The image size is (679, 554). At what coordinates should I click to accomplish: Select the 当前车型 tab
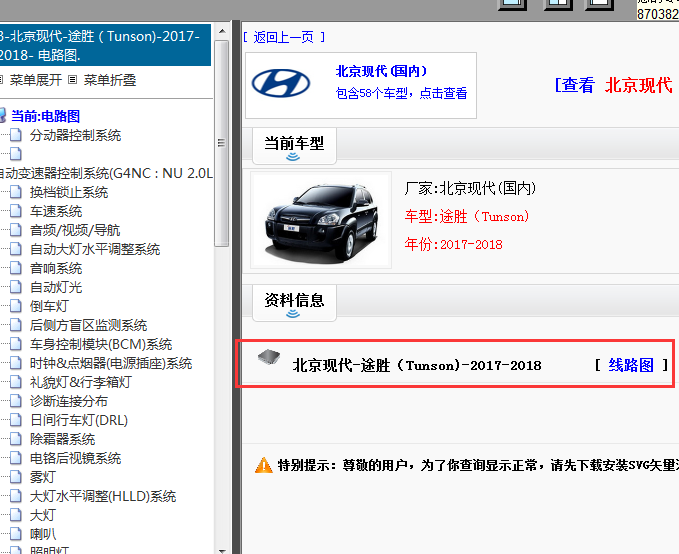point(293,143)
